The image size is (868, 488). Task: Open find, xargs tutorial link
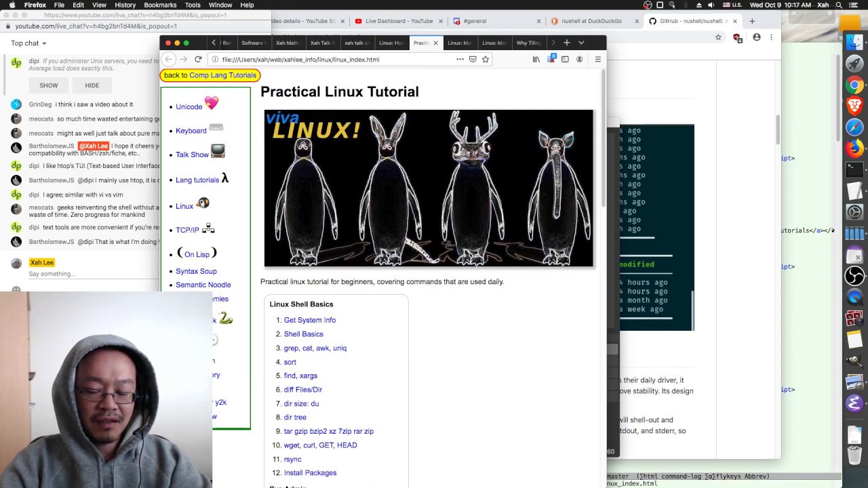(x=300, y=375)
